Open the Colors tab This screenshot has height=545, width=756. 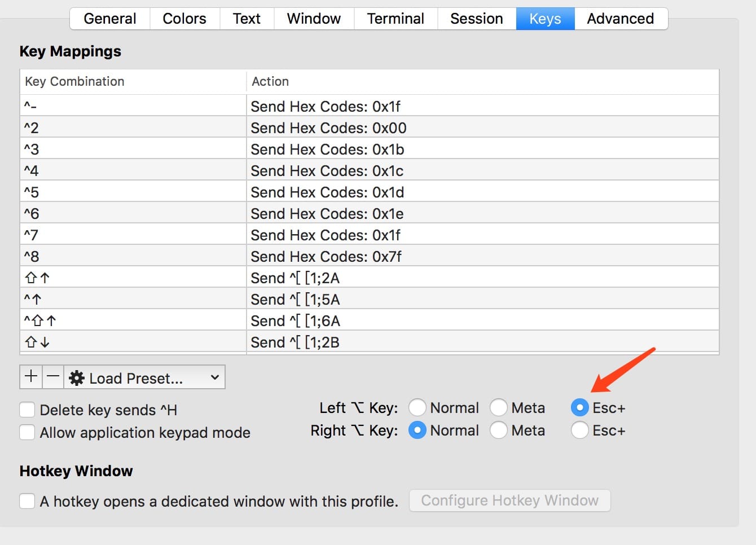tap(184, 19)
